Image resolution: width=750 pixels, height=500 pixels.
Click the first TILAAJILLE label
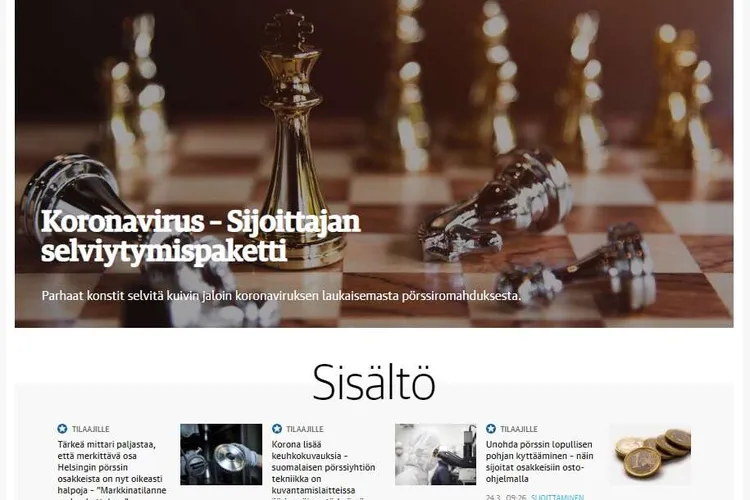tap(91, 429)
